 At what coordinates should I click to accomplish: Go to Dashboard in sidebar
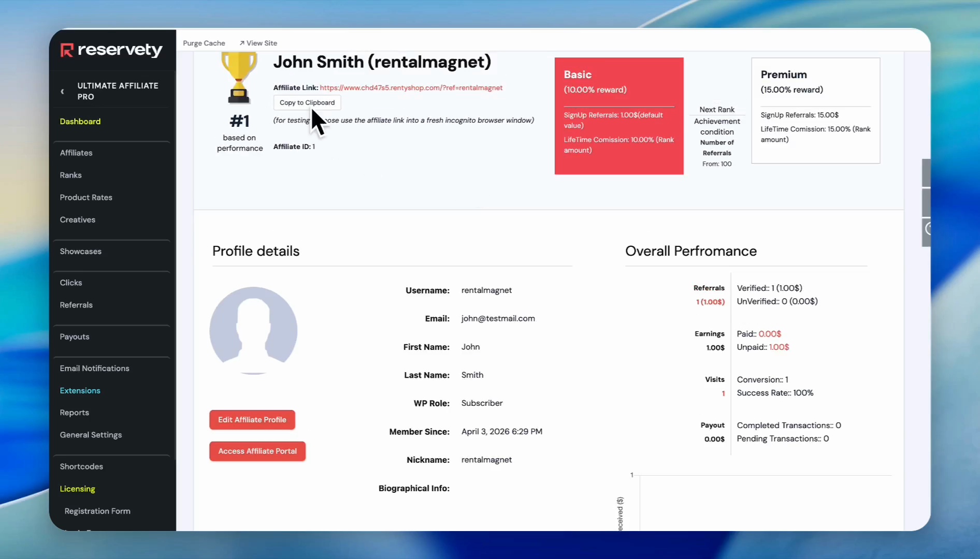tap(80, 121)
